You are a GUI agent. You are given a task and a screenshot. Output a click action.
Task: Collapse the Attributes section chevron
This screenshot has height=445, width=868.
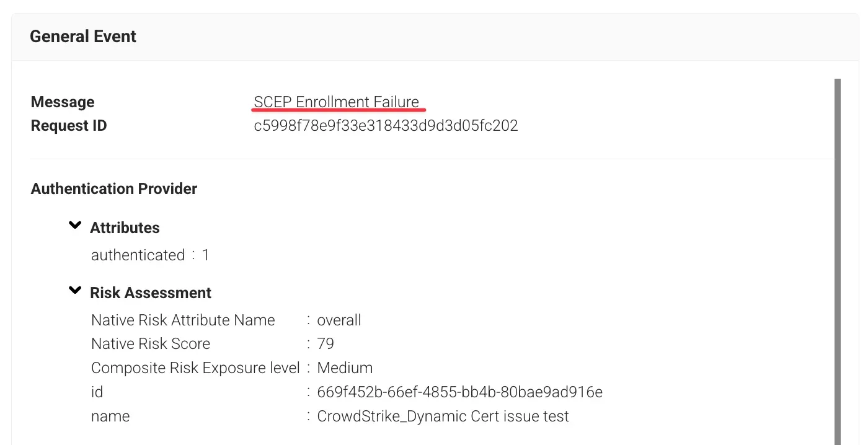coord(75,226)
